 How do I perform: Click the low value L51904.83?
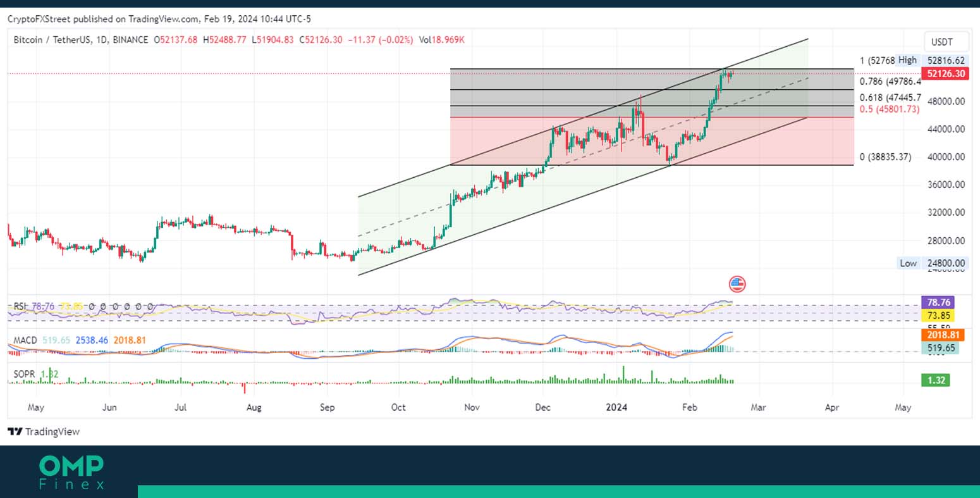[x=272, y=39]
